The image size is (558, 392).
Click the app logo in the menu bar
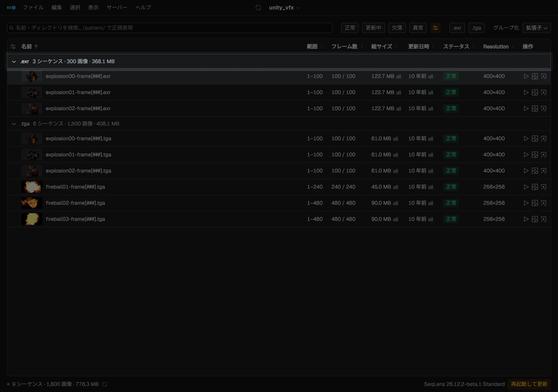point(11,8)
